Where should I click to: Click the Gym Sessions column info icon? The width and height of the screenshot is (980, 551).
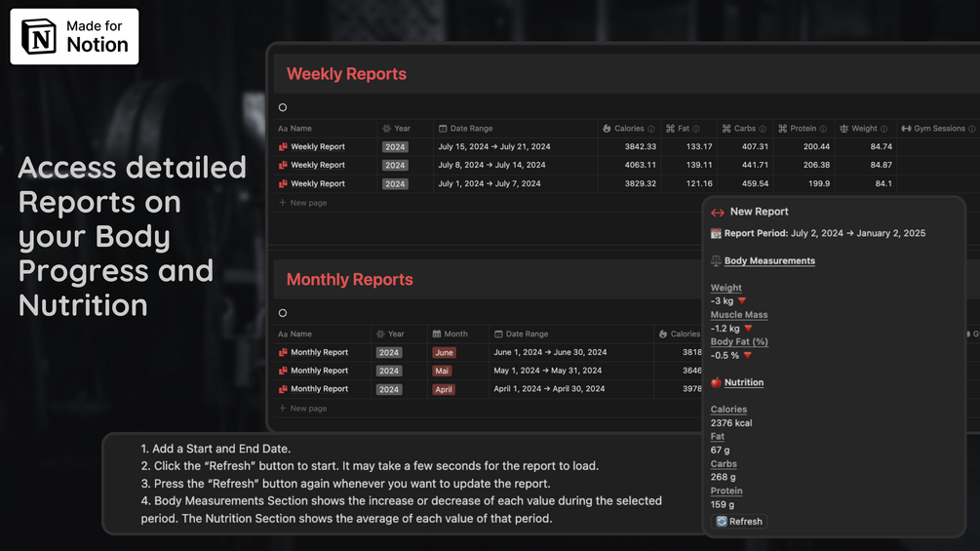tap(972, 129)
